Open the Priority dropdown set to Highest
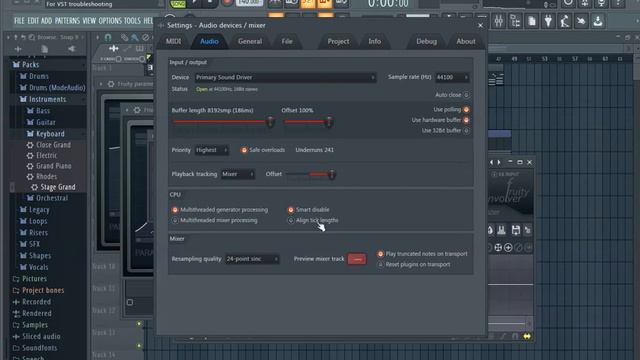 211,150
